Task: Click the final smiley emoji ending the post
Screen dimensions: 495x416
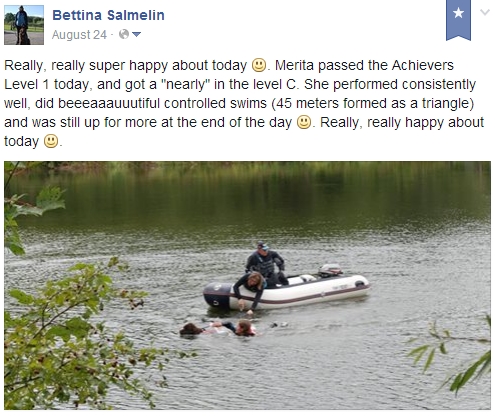Action: click(x=51, y=141)
